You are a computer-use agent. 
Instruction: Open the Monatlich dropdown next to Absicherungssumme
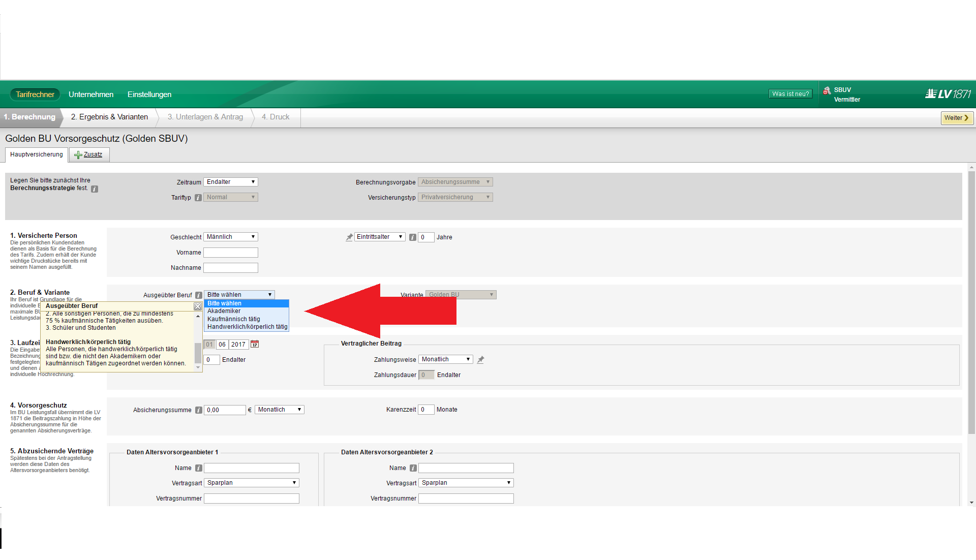point(280,410)
